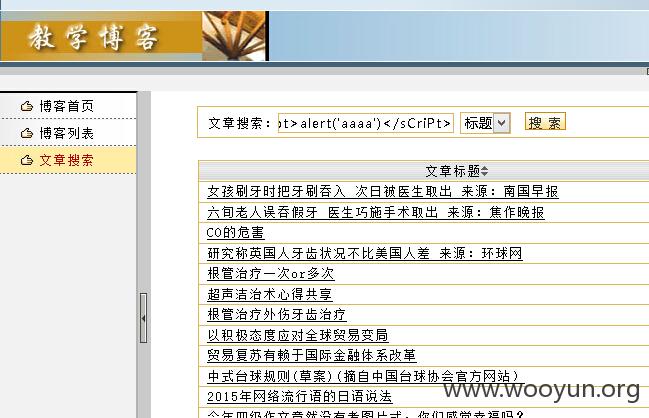The image size is (649, 418).
Task: Open 博客首页 in the sidebar
Action: click(x=66, y=106)
